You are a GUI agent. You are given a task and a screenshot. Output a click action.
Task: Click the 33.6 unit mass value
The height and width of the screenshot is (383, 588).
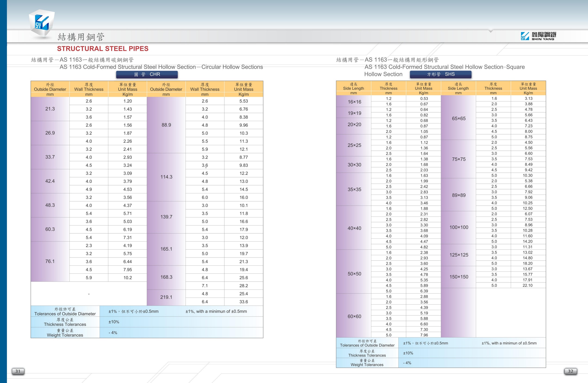(x=244, y=302)
